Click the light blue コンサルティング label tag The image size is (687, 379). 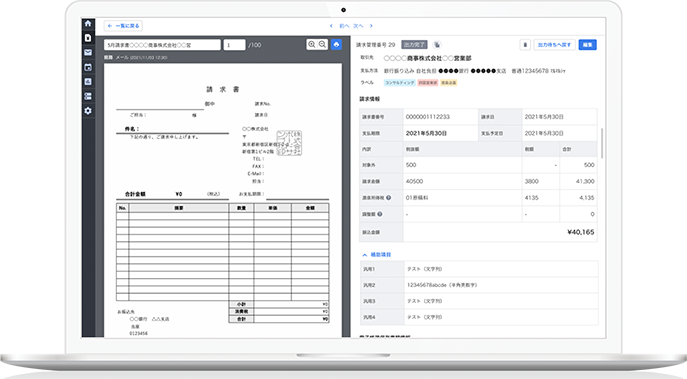point(400,82)
